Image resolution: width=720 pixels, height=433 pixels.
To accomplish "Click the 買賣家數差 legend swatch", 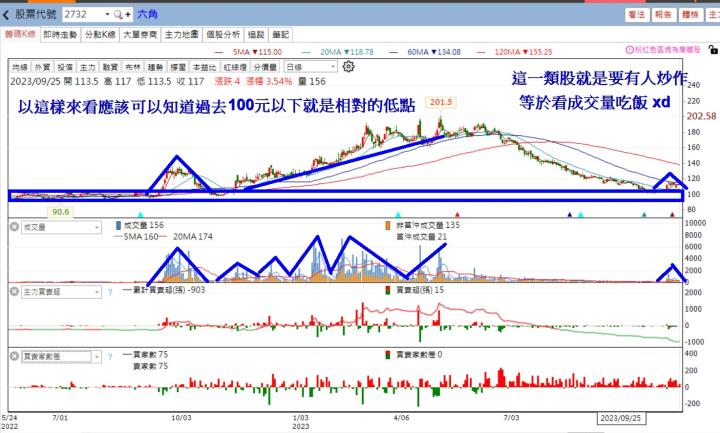I will (x=388, y=355).
